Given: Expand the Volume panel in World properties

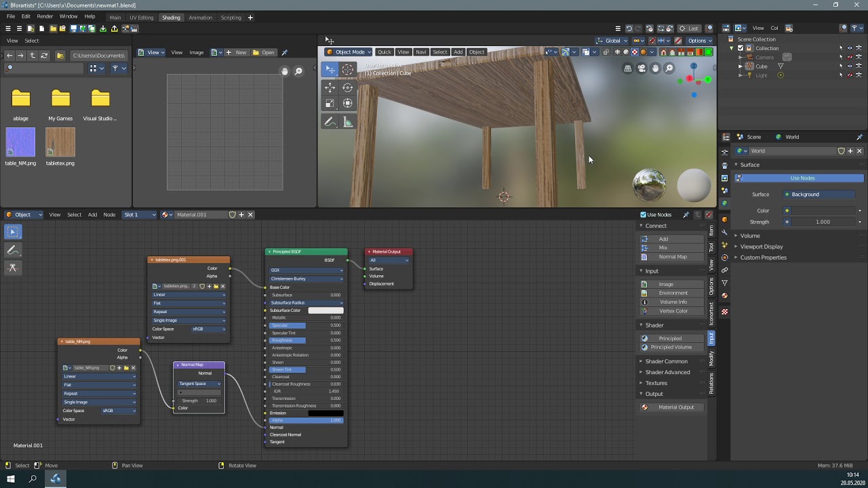Looking at the screenshot, I should click(x=749, y=236).
